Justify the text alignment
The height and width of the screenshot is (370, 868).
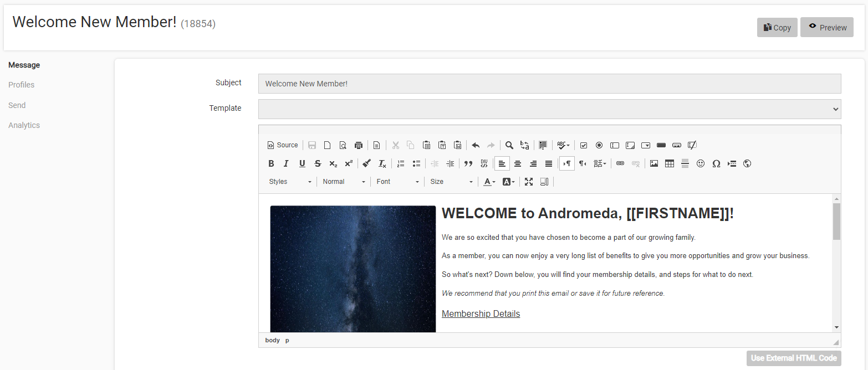[549, 163]
